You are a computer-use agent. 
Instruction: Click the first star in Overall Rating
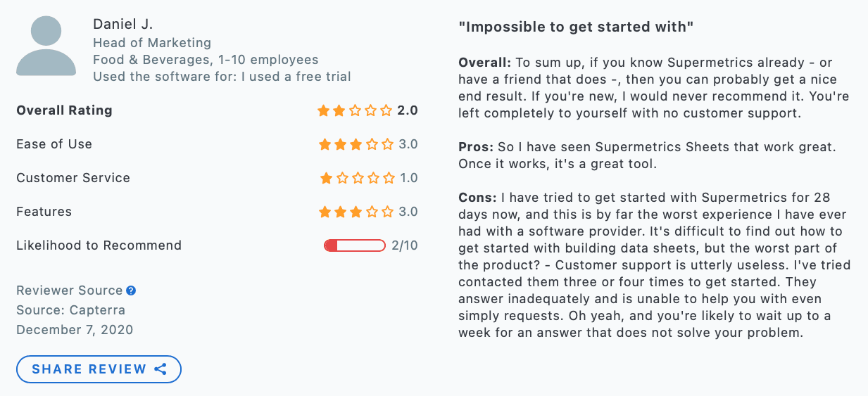click(324, 110)
